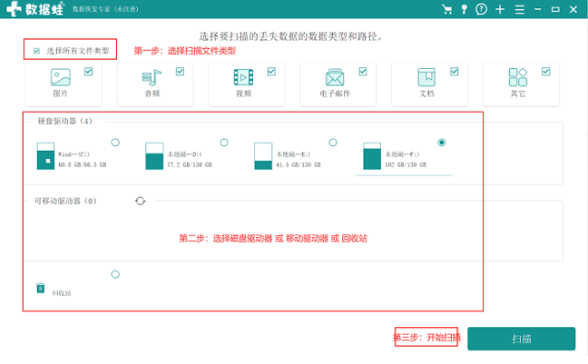Click the F: drive disk icon
The image size is (588, 364).
pos(372,156)
